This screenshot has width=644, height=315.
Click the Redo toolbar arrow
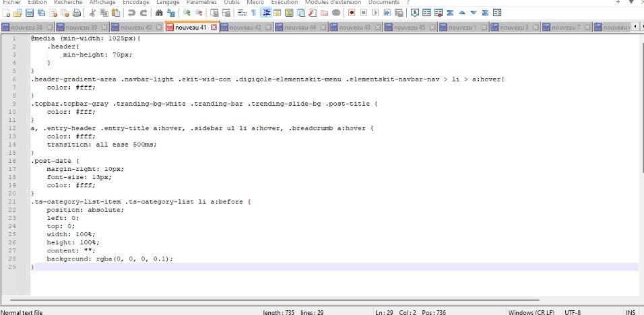tap(143, 13)
